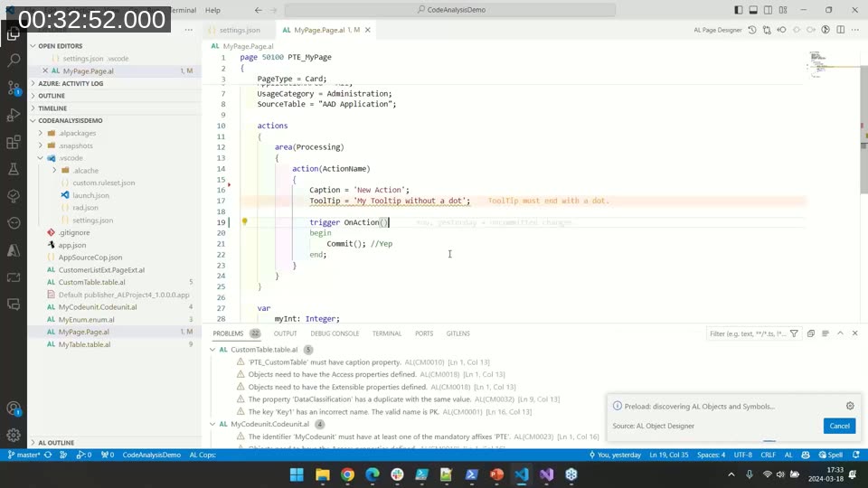Image resolution: width=868 pixels, height=488 pixels.
Task: Open Visual Studio Code on the taskbar
Action: pyautogui.click(x=522, y=474)
